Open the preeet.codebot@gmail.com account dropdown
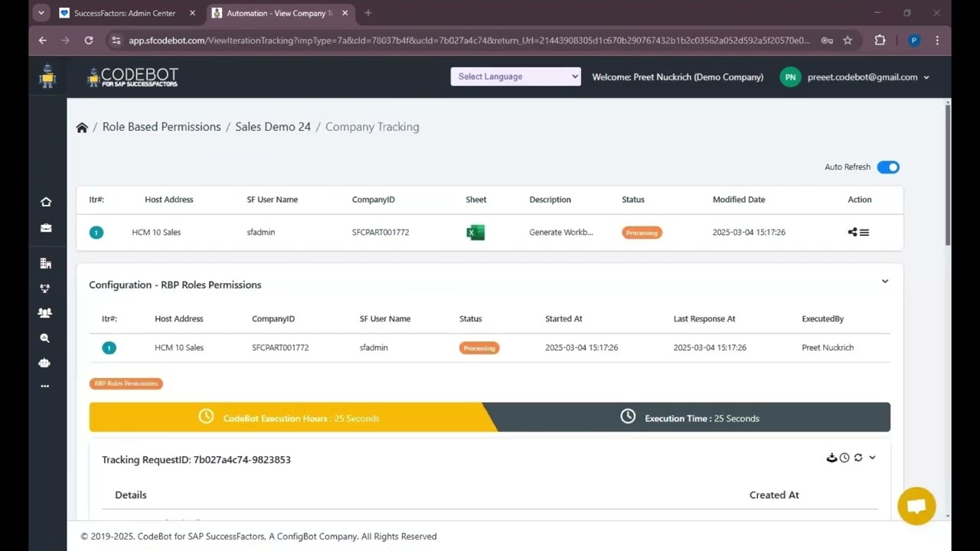This screenshot has height=551, width=980. pyautogui.click(x=868, y=77)
